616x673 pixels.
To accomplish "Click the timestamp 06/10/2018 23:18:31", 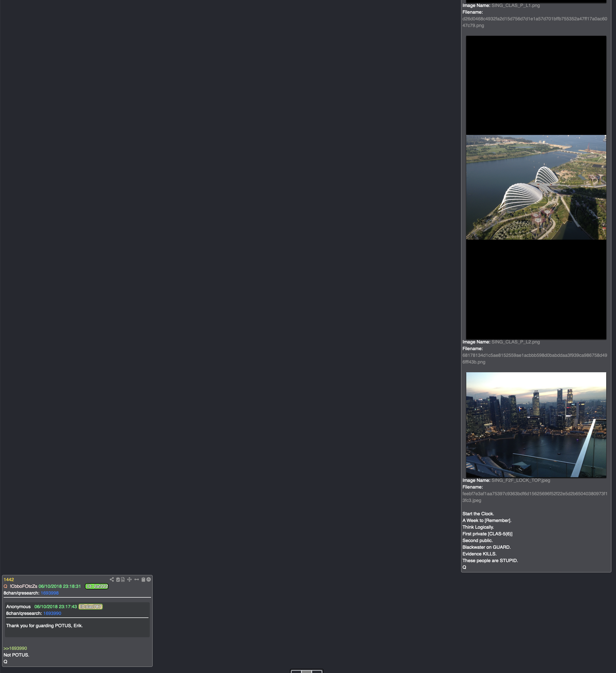I will coord(60,586).
